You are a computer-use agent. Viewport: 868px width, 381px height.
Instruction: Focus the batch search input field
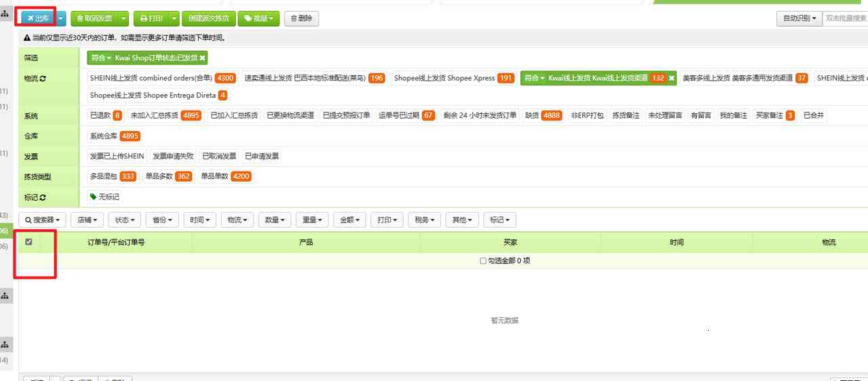pos(845,18)
